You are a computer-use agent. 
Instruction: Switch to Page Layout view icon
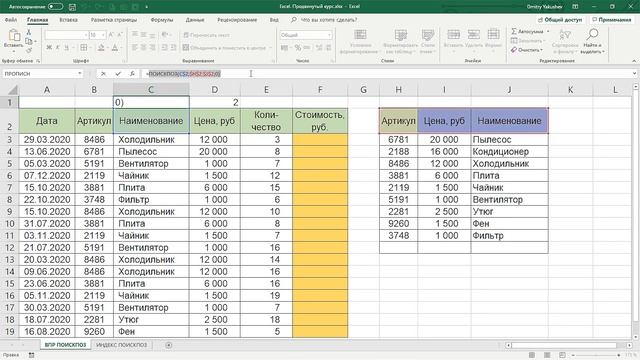coord(547,355)
